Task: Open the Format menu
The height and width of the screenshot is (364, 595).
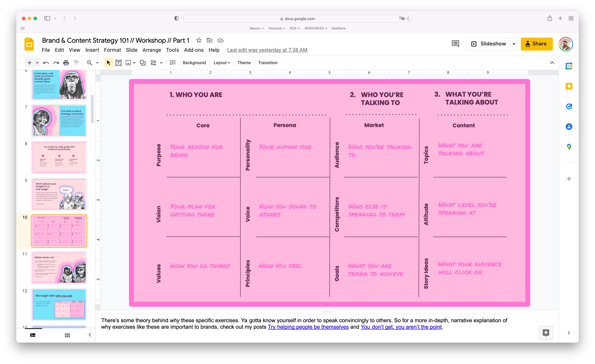Action: 112,50
